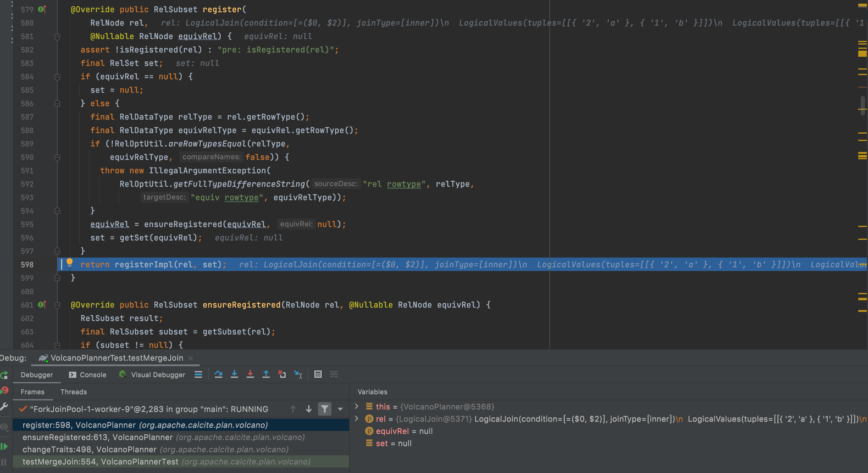Toggle the View Breakpoints eye icon
This screenshot has width=868, height=473.
coord(4,427)
